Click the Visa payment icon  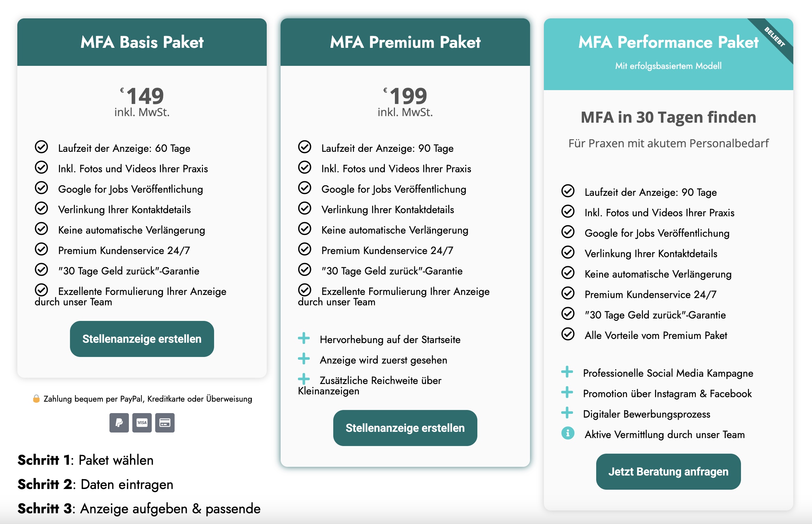click(x=142, y=423)
